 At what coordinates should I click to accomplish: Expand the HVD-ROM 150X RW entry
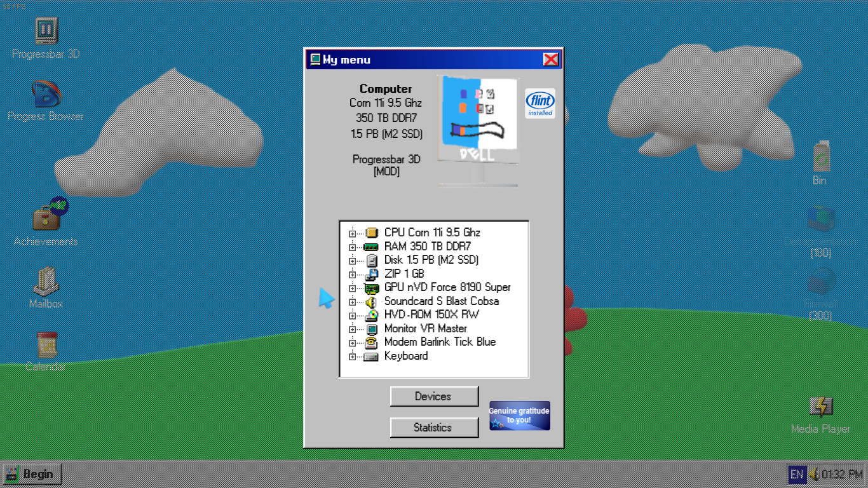[x=352, y=315]
